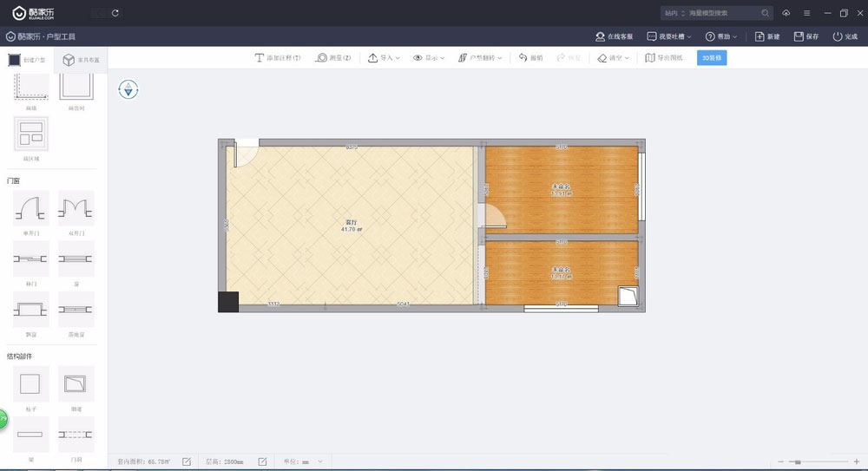Pick the column (柱子) structural component
Screen dimensions: 868x471
pyautogui.click(x=31, y=384)
